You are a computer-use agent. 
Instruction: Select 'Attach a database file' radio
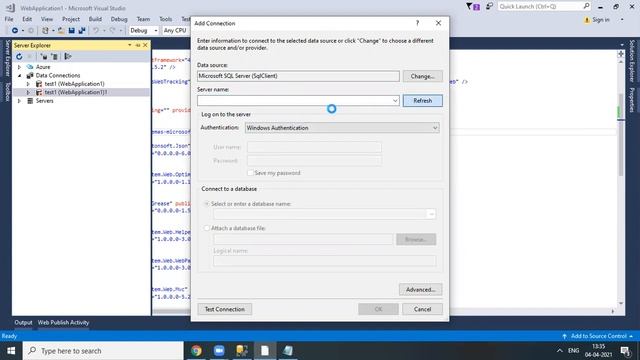coord(207,228)
